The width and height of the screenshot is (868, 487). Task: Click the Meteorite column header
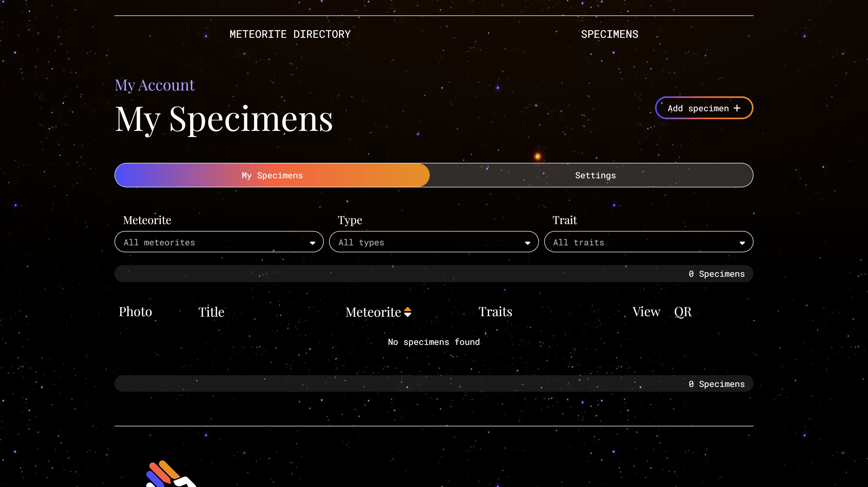coord(373,312)
